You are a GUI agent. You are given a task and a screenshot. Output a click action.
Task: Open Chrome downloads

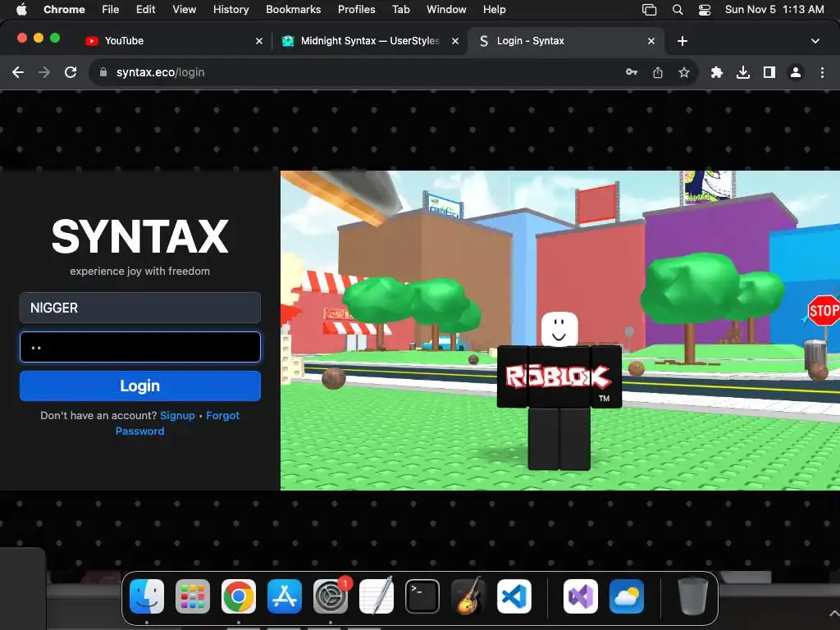point(743,72)
